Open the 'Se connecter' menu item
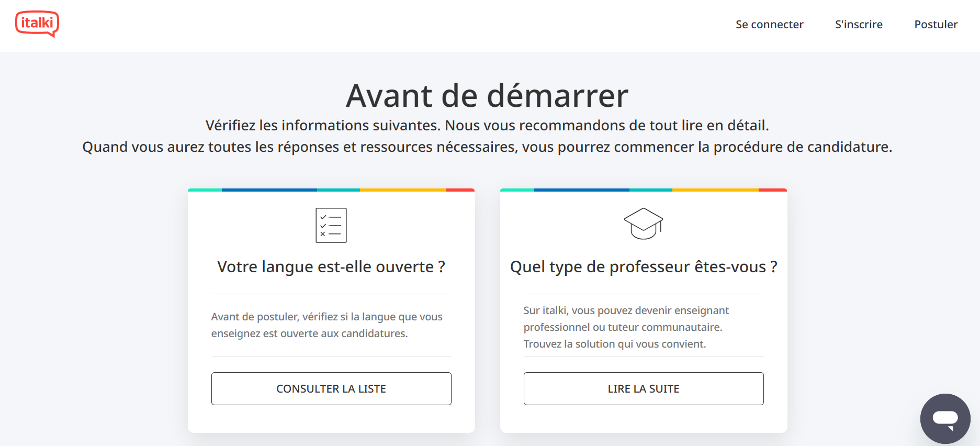The width and height of the screenshot is (980, 446). click(x=769, y=24)
